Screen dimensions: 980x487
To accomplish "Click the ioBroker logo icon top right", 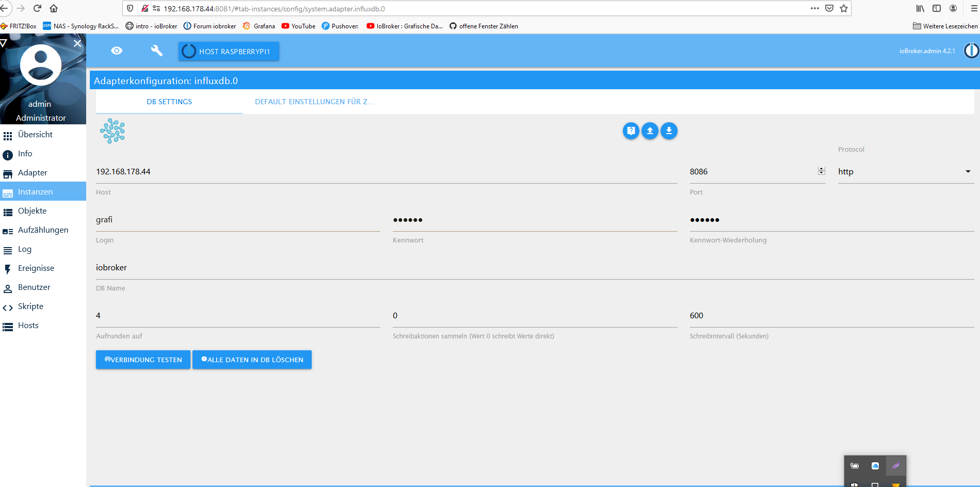I will (971, 51).
